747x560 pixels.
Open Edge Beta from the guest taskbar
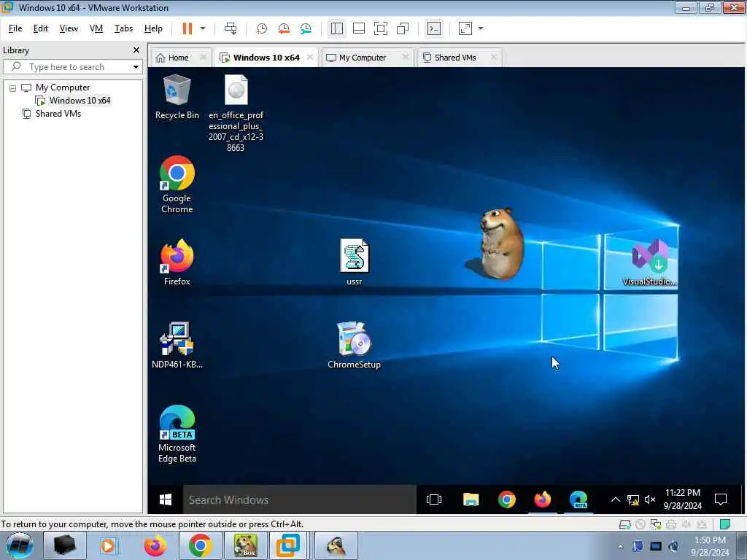click(578, 499)
